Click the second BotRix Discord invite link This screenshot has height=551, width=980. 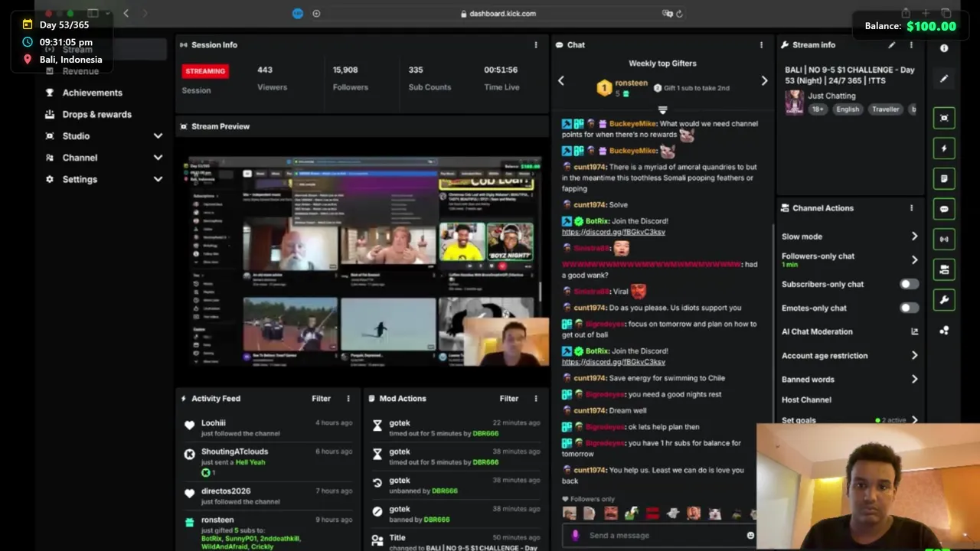coord(613,362)
